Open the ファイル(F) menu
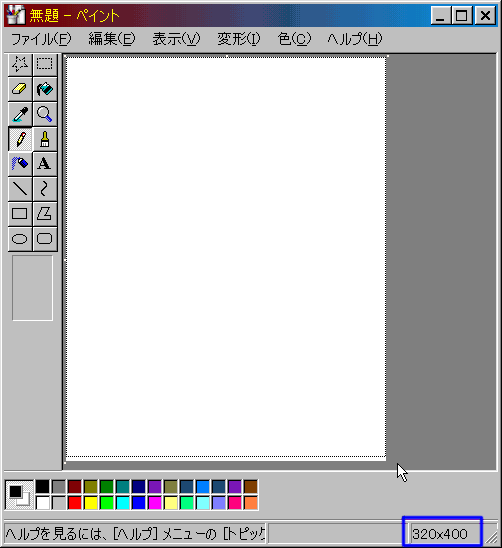The image size is (502, 548). pos(41,39)
